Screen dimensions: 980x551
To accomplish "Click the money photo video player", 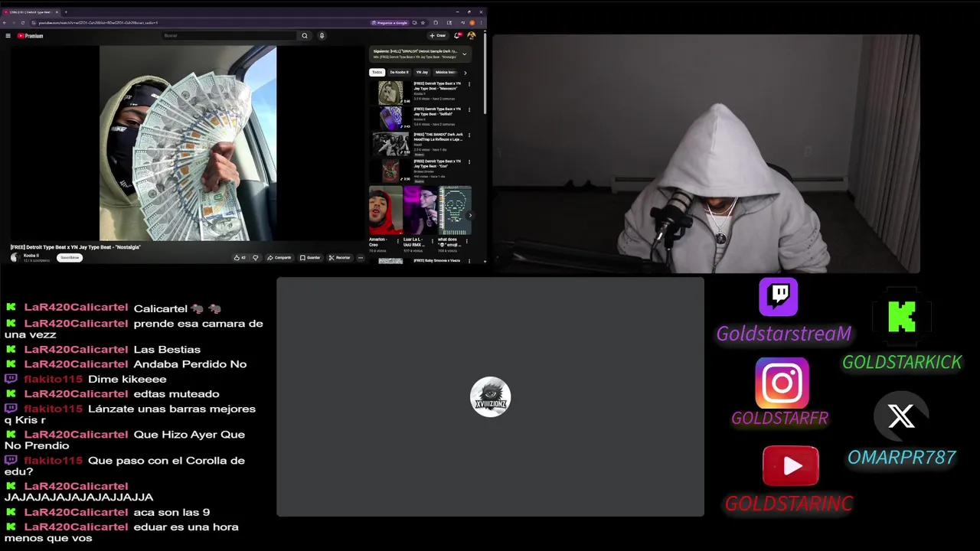I will (188, 143).
